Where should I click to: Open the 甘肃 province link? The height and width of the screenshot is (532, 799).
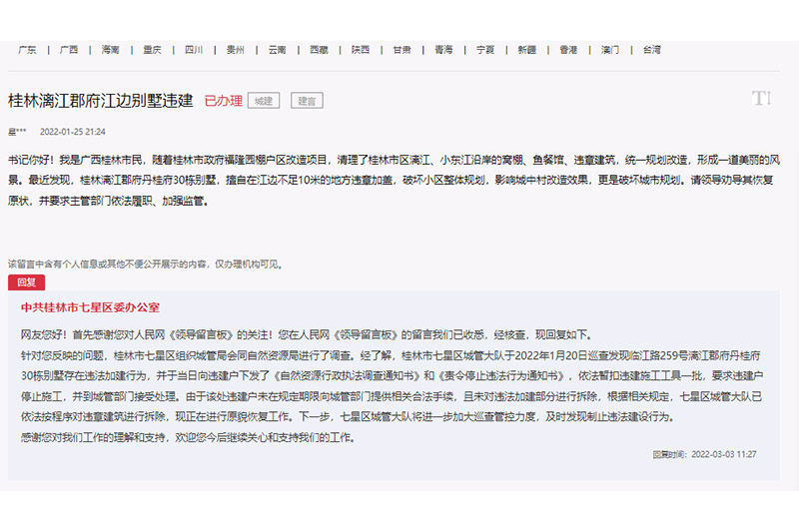402,50
